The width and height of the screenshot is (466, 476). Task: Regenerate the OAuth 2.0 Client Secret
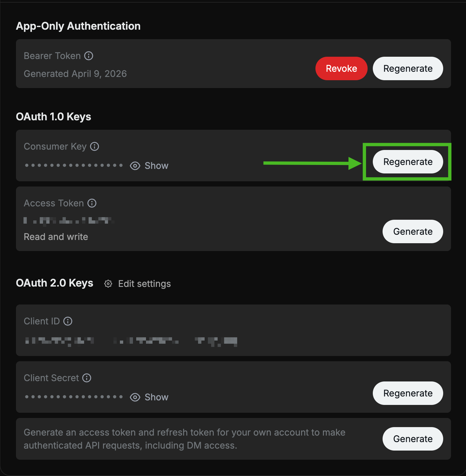click(x=408, y=393)
